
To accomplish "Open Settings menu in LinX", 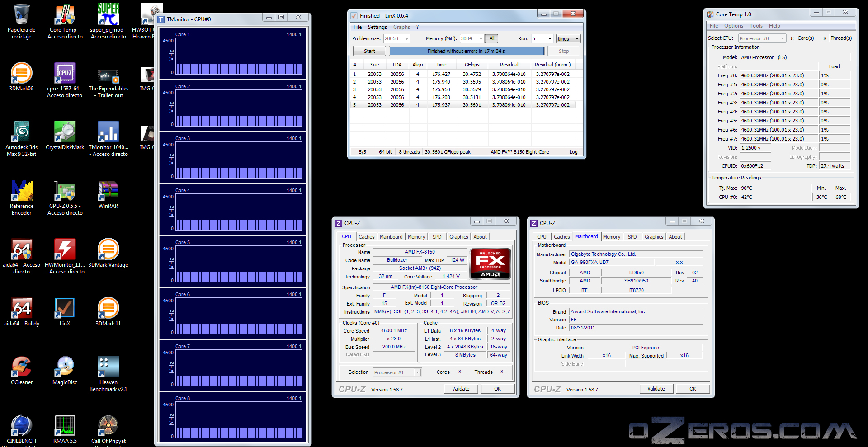I will pyautogui.click(x=377, y=27).
